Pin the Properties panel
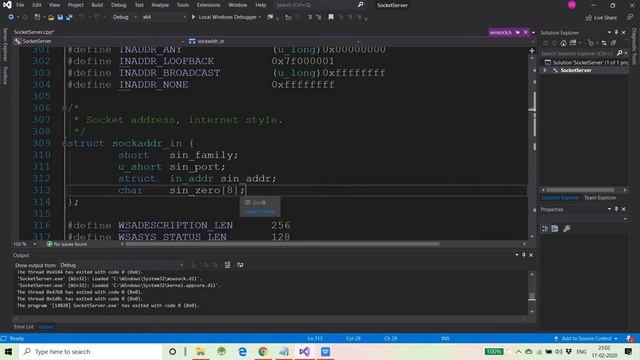Screen dimensions: 640x360 [616, 209]
